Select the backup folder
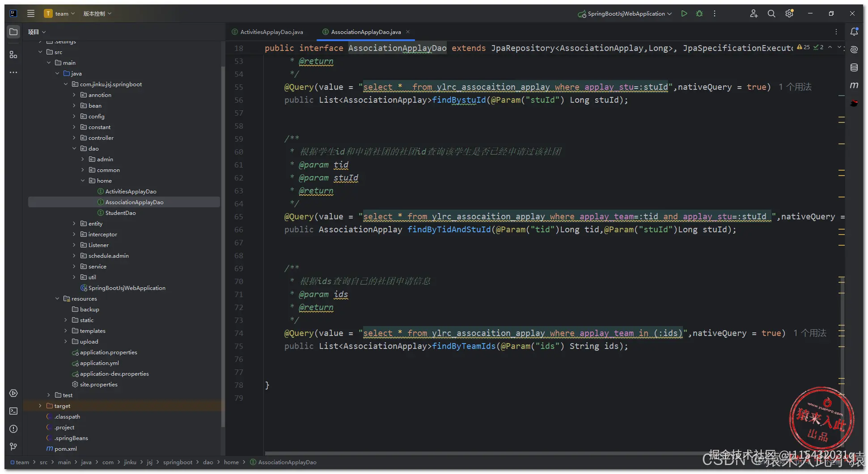 click(85, 310)
